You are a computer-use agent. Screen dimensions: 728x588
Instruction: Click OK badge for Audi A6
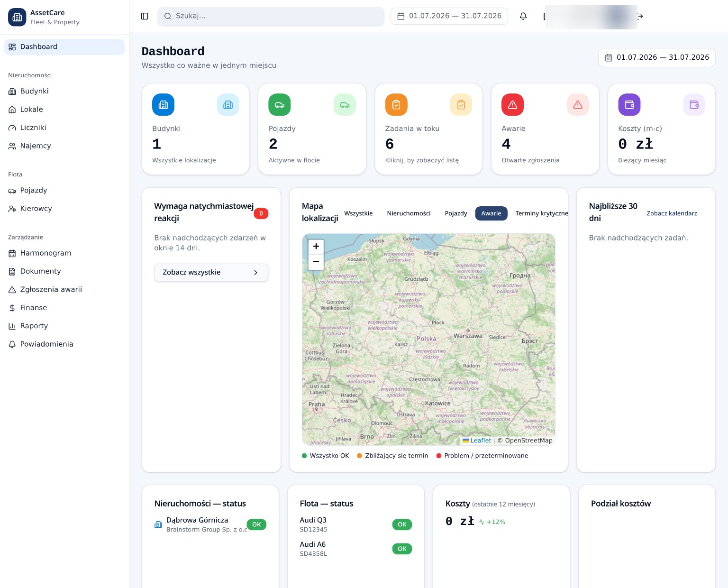[402, 549]
